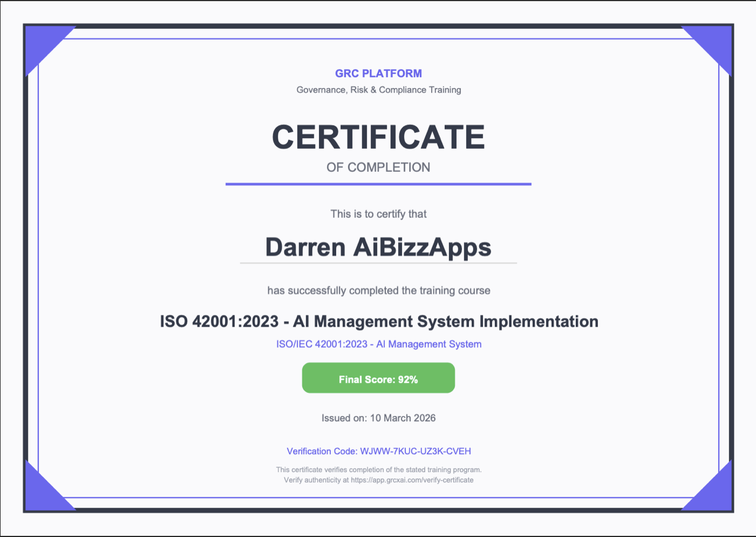Click the GRC PLATFORM header logo text

click(378, 73)
